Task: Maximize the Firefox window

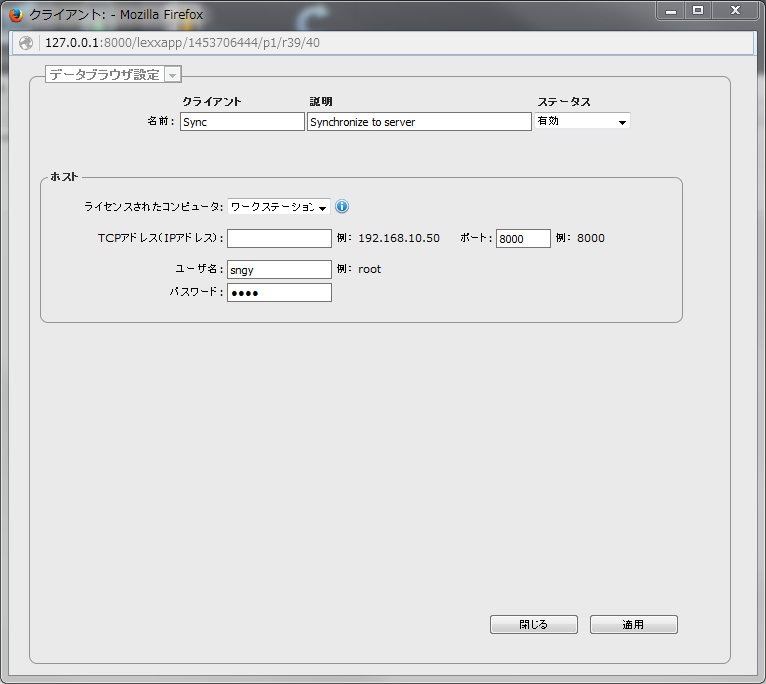Action: [x=698, y=10]
